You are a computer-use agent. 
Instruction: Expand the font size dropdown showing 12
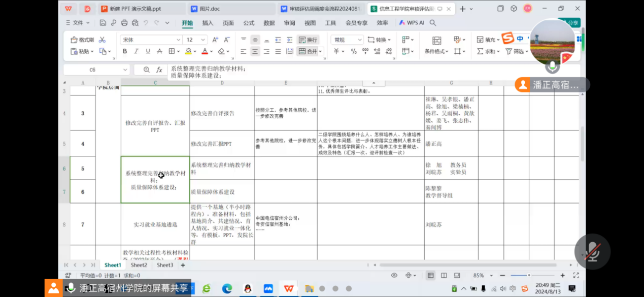204,40
